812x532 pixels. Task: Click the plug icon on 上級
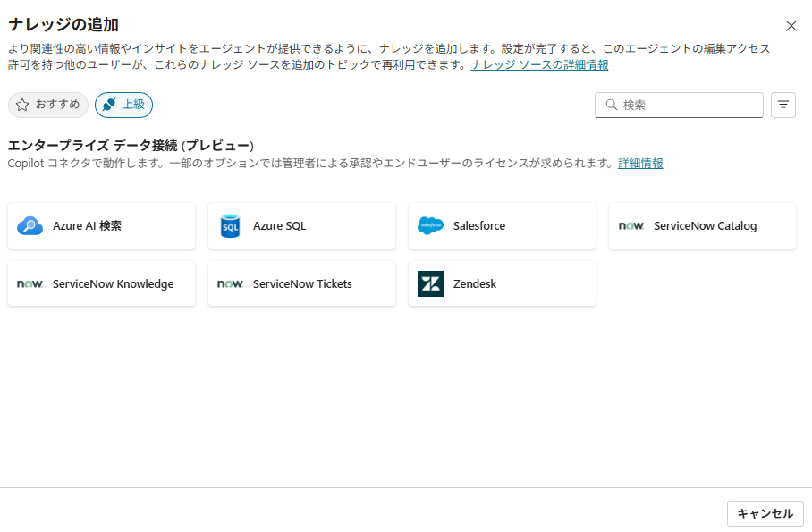coord(109,106)
